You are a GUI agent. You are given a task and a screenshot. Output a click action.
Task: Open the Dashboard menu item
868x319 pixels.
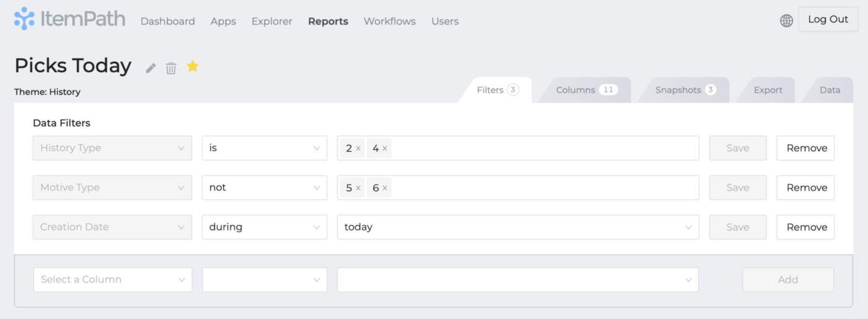[167, 22]
